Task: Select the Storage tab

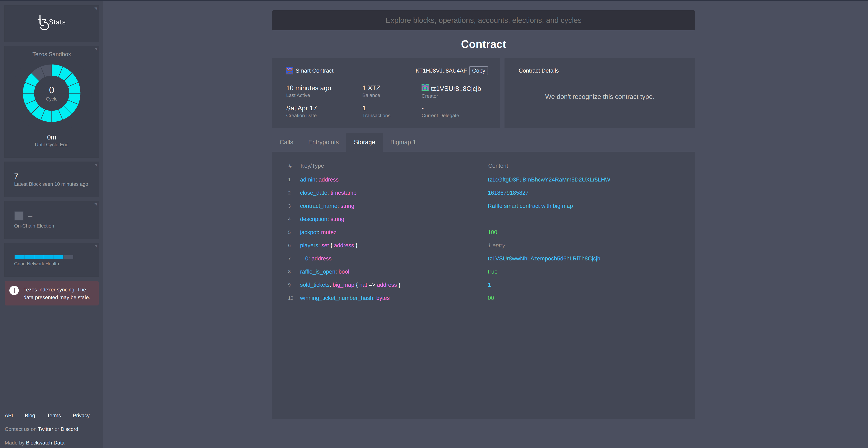Action: point(364,142)
